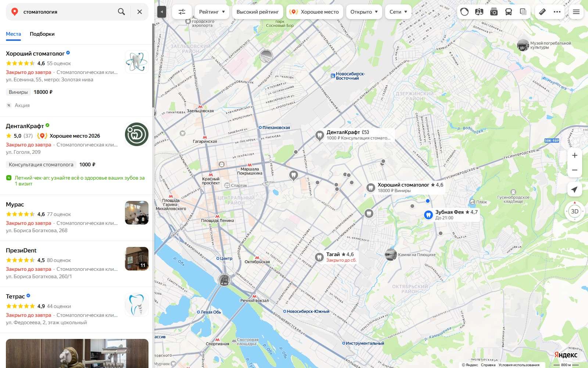588x368 pixels.
Task: Click the blue verified badge next to Тетрас
Action: click(29, 296)
